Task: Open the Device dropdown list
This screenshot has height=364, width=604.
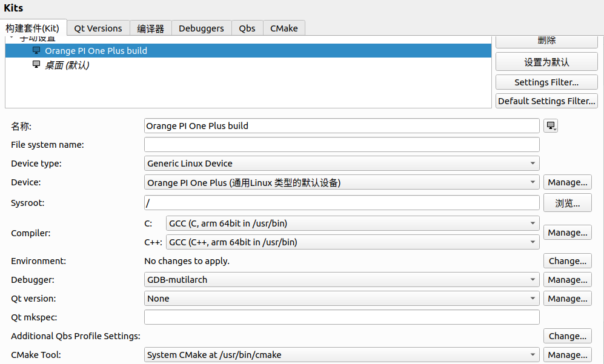Action: [x=342, y=182]
